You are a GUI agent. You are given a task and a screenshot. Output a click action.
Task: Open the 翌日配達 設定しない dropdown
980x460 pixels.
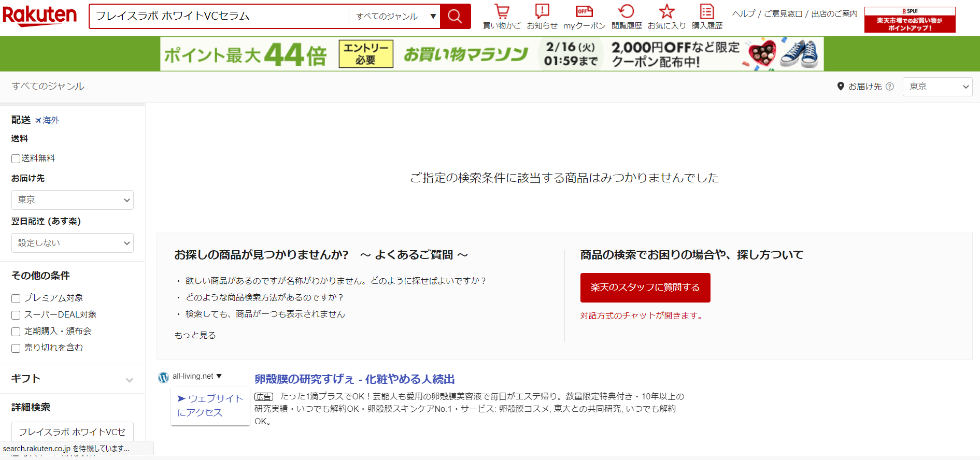73,243
